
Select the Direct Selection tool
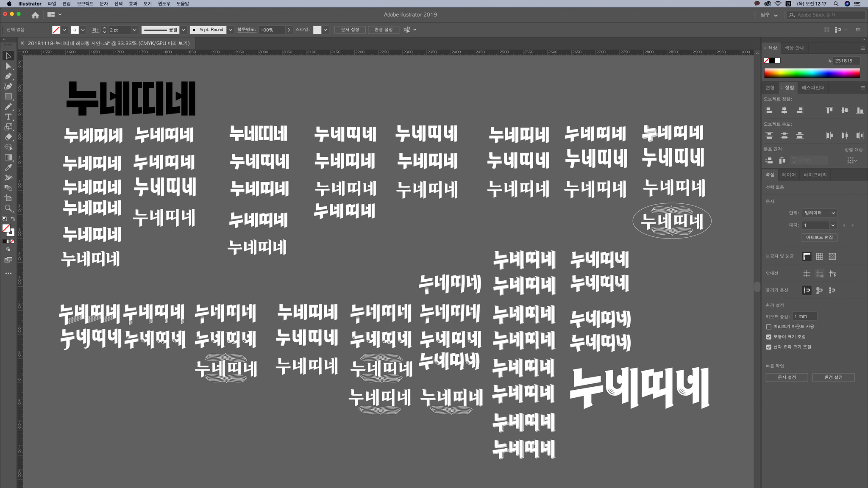(8, 66)
